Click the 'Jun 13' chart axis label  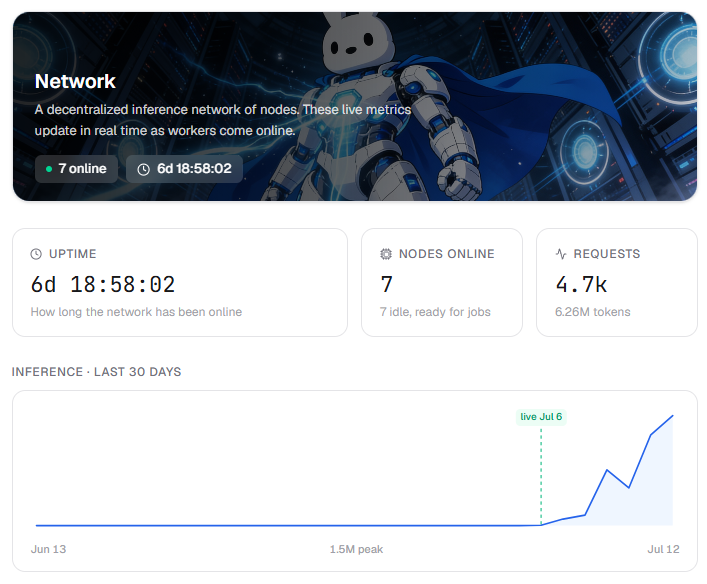[x=48, y=549]
